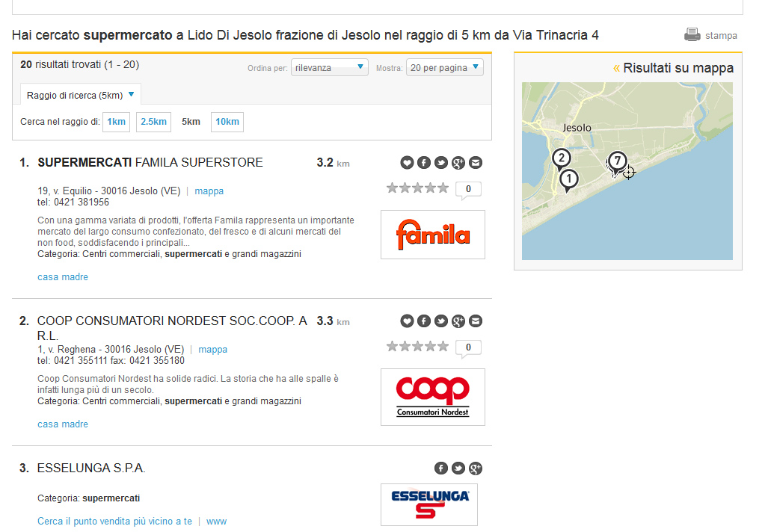This screenshot has width=765, height=532.
Task: Rate Famila Superstore using the star rating
Action: point(417,188)
